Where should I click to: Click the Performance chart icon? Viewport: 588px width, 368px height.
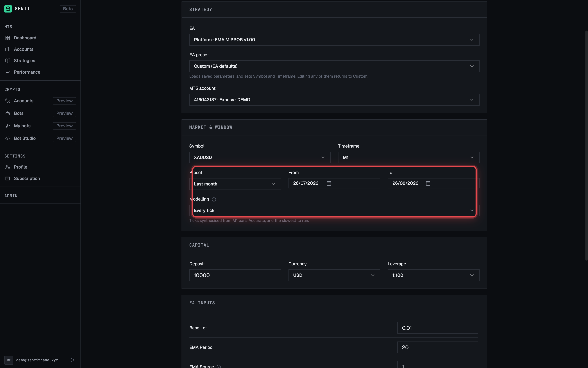(x=8, y=72)
